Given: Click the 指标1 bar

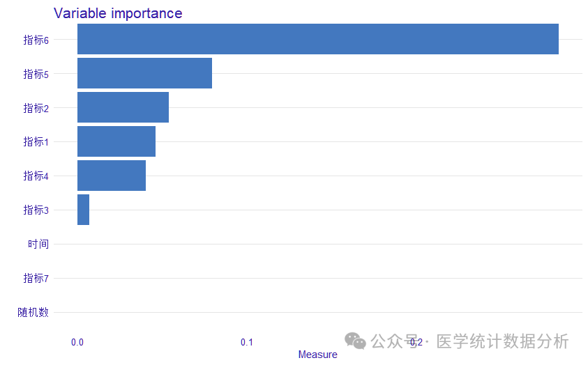Looking at the screenshot, I should pyautogui.click(x=116, y=141).
